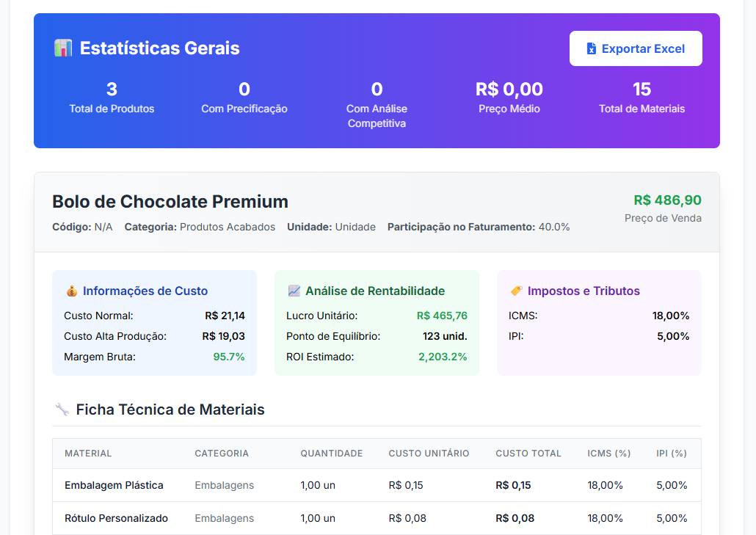The width and height of the screenshot is (756, 535).
Task: Click the Preço Médio value
Action: [x=509, y=90]
